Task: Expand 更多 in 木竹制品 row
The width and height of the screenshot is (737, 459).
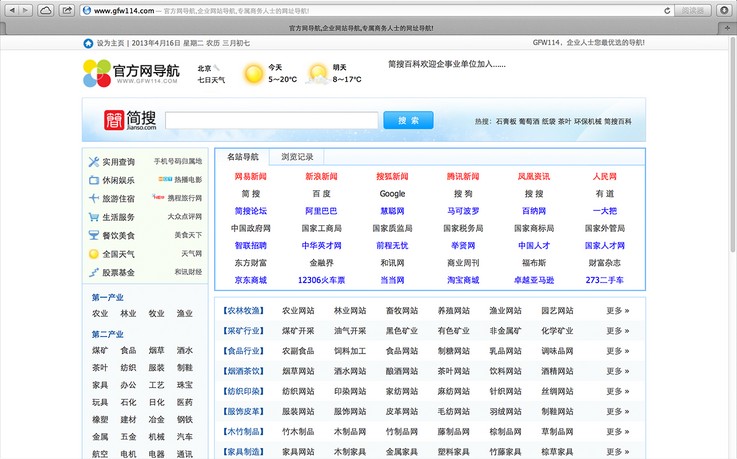Action: [618, 432]
